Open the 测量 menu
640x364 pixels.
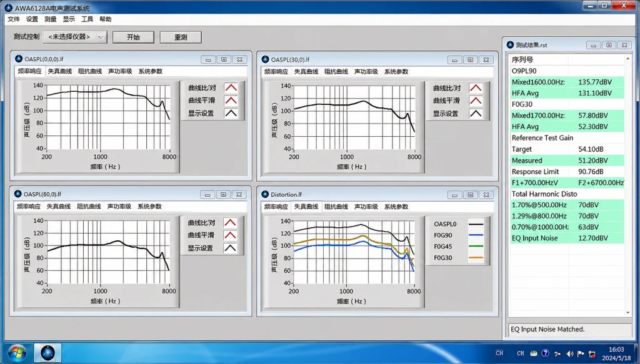[50, 19]
